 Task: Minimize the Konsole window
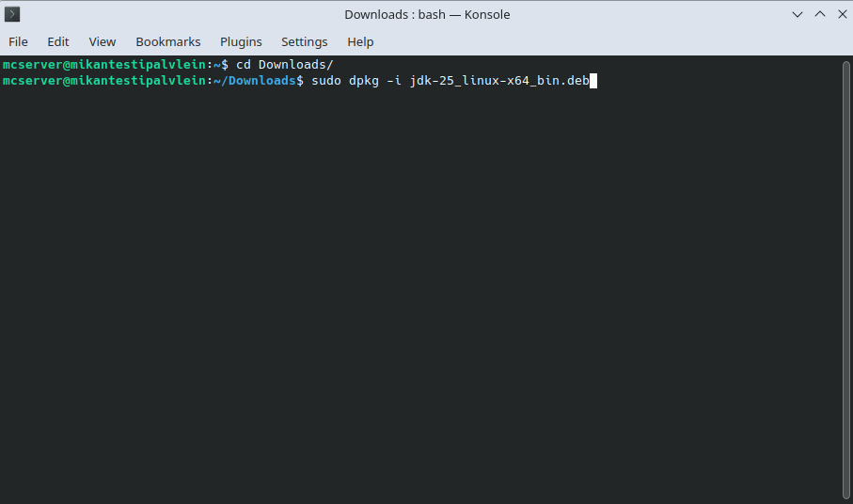point(798,14)
